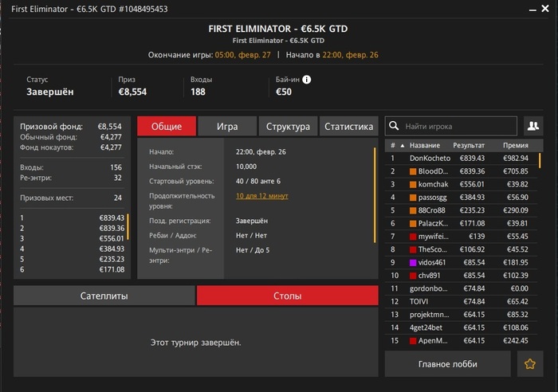Select the Сателлиты tab
558x392 pixels.
tap(104, 296)
